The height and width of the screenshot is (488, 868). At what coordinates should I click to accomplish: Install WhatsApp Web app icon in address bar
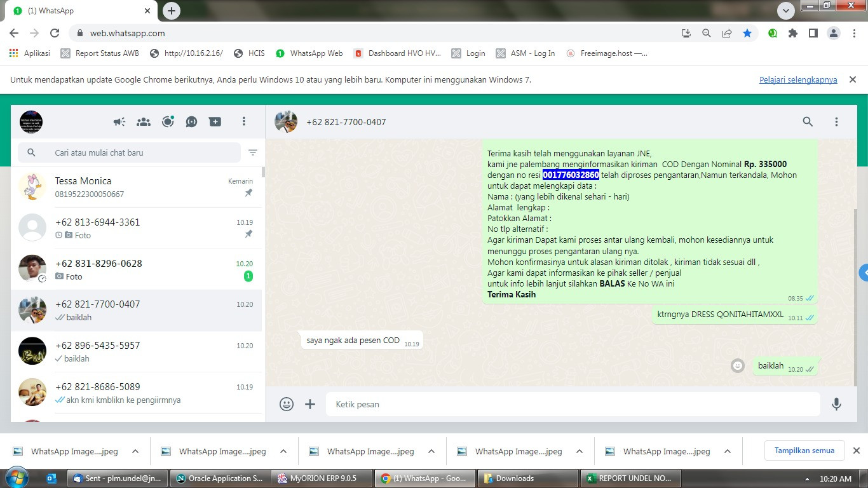point(686,33)
